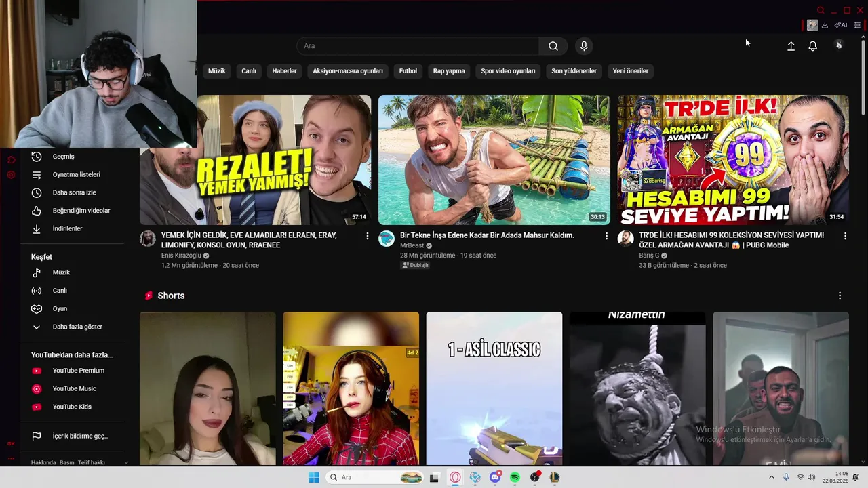The height and width of the screenshot is (488, 868).
Task: Open browser downloads icon in toolbar
Action: pyautogui.click(x=825, y=25)
